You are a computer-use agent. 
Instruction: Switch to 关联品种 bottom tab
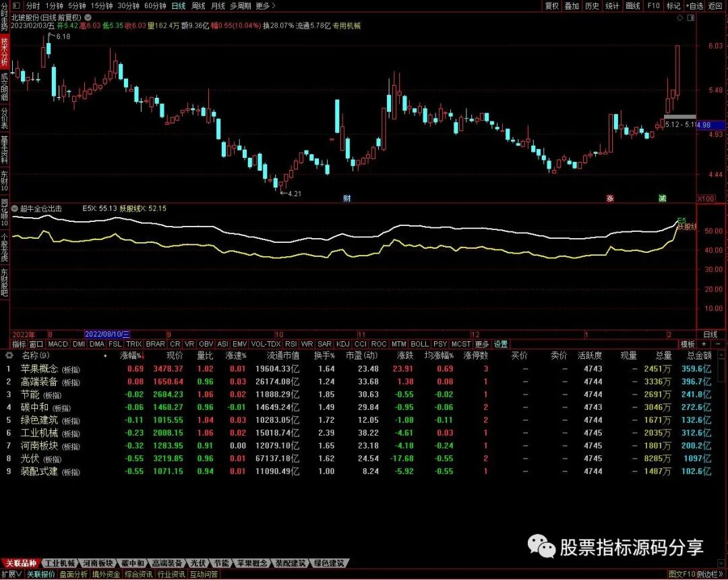pyautogui.click(x=21, y=563)
